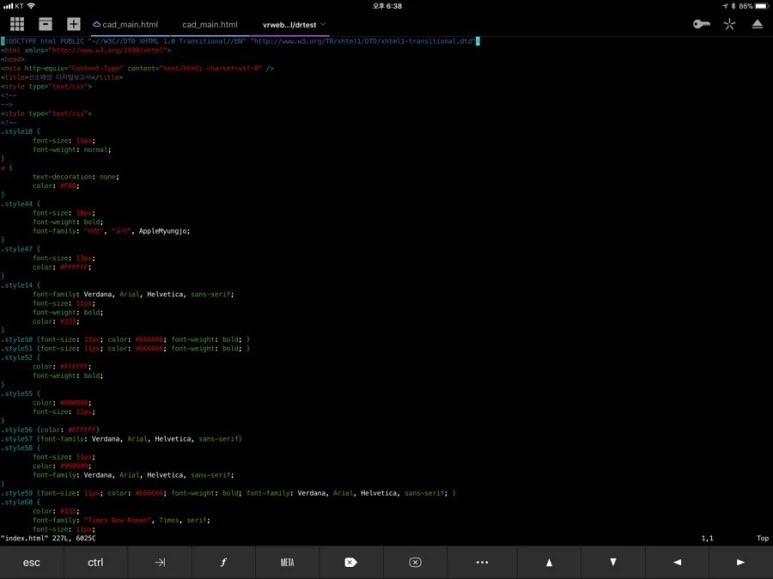773x579 pixels.
Task: Tap the ctrl key
Action: coord(95,562)
